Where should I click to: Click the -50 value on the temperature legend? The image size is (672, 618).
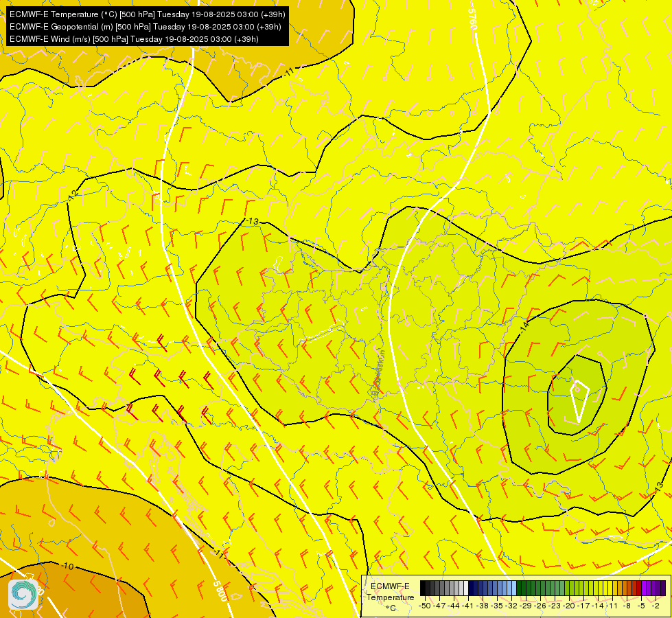coord(425,606)
